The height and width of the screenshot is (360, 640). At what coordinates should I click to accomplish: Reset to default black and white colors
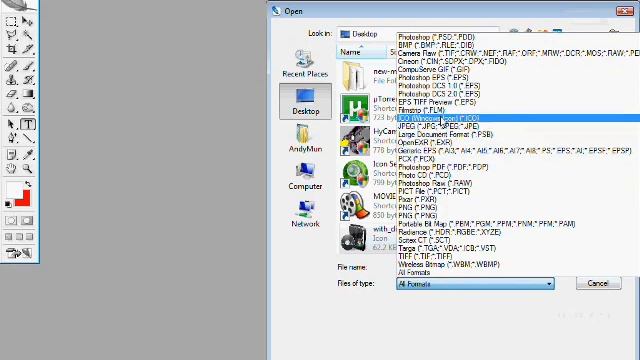(x=8, y=204)
